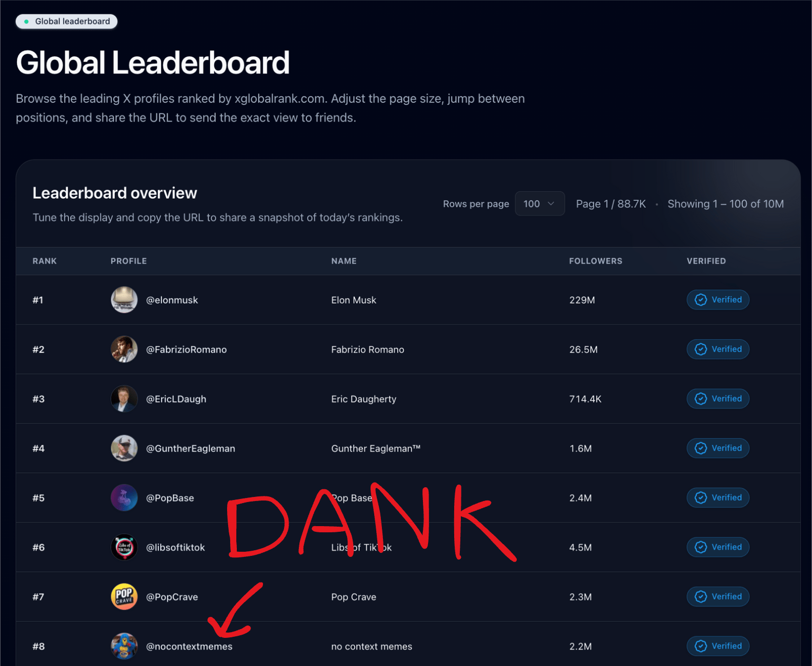
Task: Click the chevron next to 100
Action: [551, 204]
